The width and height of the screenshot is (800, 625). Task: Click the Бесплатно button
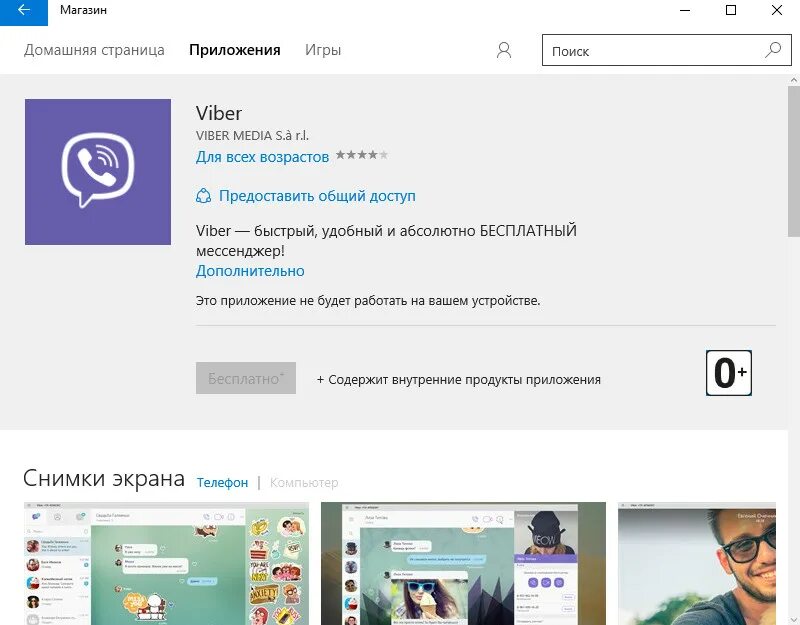tap(246, 378)
